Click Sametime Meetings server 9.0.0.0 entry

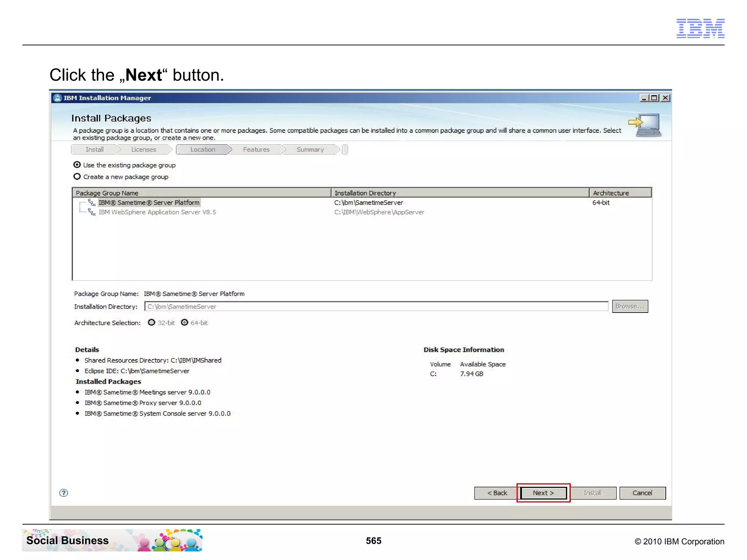[x=147, y=392]
